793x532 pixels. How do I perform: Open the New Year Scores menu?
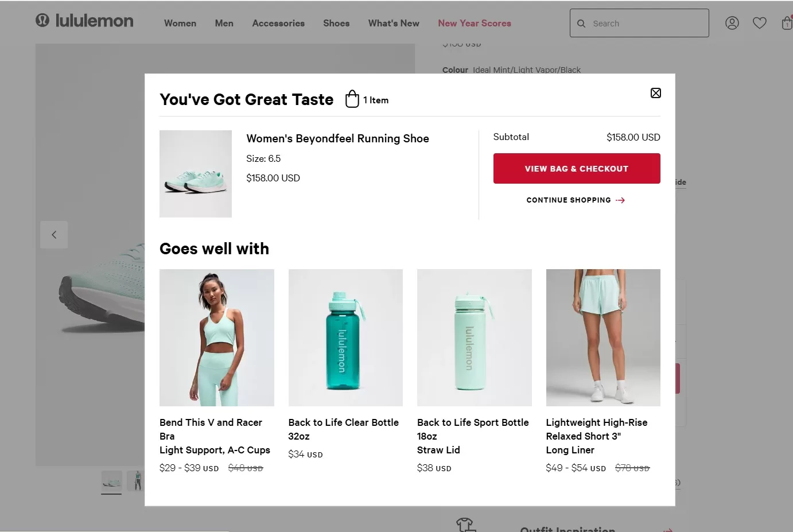tap(475, 24)
